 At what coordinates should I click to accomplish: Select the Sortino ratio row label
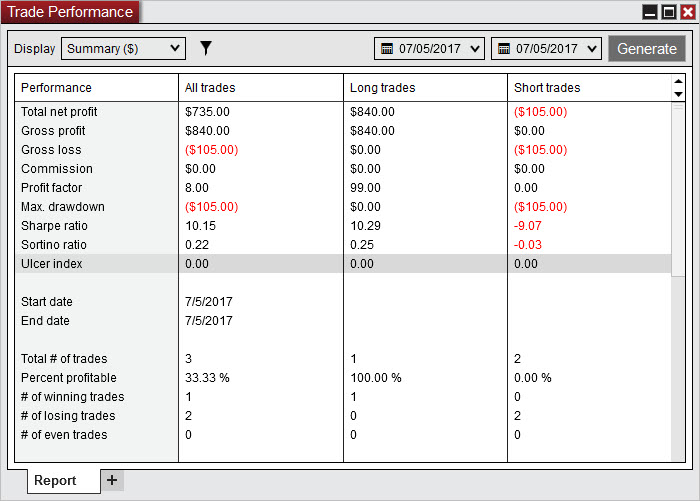tap(54, 245)
